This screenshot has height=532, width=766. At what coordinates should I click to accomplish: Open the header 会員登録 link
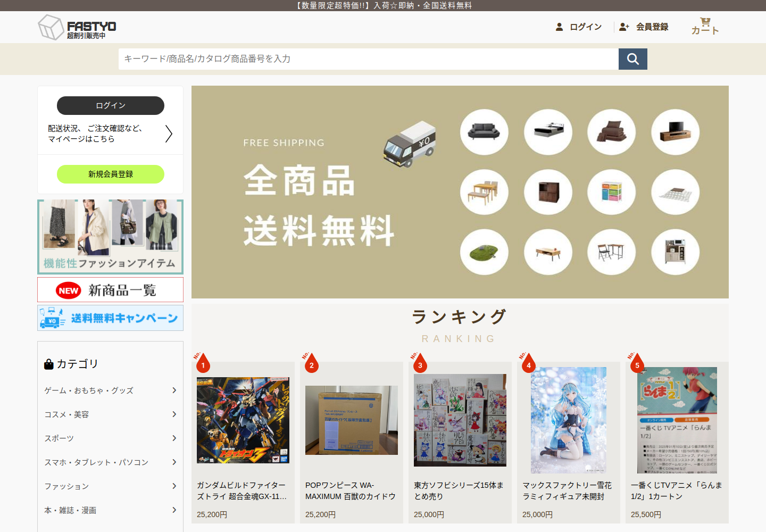[x=652, y=27]
